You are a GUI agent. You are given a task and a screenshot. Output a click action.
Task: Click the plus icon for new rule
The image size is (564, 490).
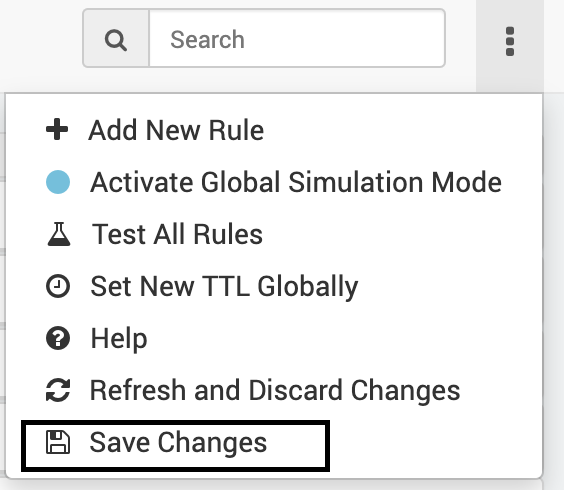[x=57, y=129]
